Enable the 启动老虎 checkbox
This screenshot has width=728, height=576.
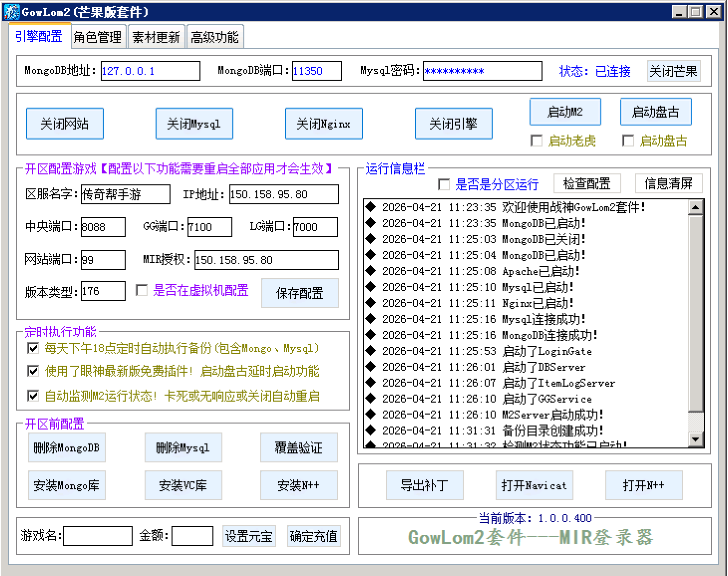[537, 141]
